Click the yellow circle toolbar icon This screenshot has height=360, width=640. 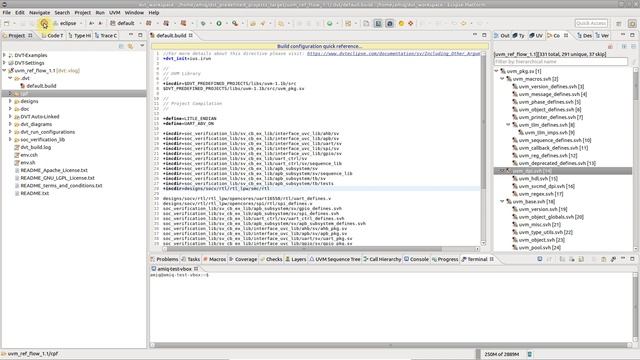[x=401, y=23]
